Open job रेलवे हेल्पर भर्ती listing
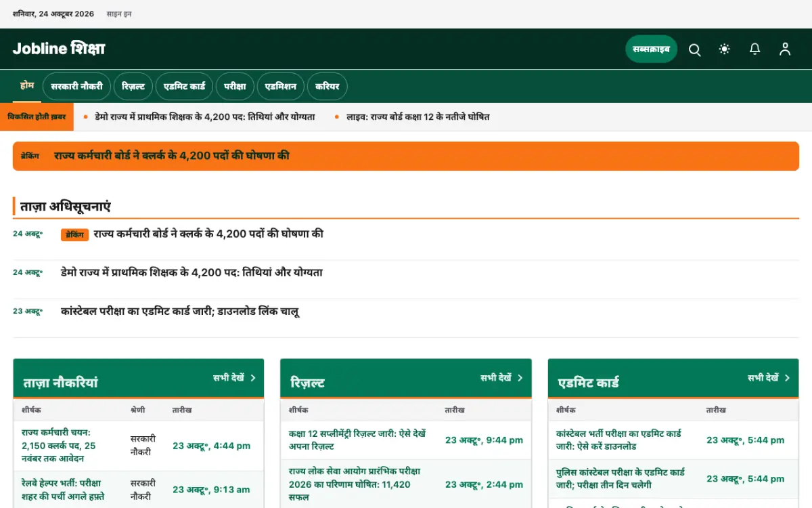 tap(62, 490)
